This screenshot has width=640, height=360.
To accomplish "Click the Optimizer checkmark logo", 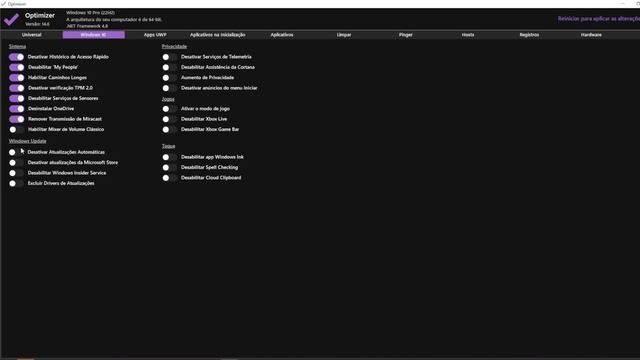I will [11, 19].
